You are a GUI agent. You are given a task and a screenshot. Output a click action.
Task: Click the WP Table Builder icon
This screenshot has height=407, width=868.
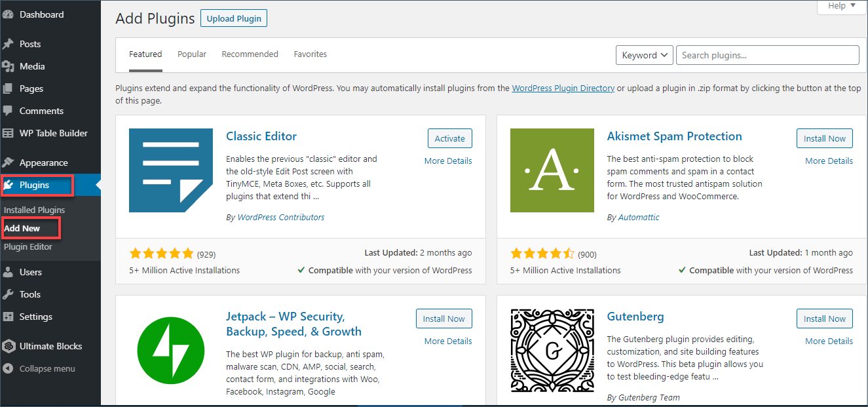pyautogui.click(x=9, y=133)
